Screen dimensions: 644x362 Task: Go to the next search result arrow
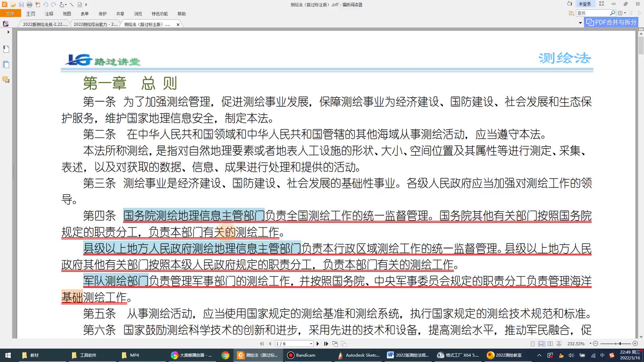point(640,13)
